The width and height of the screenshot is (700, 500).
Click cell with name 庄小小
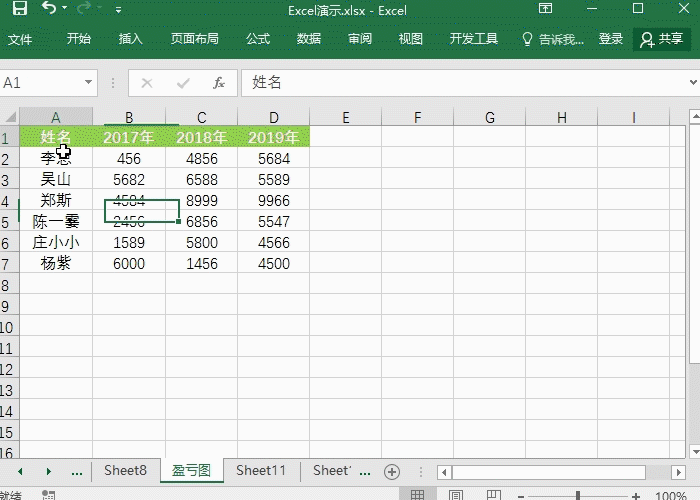[56, 242]
